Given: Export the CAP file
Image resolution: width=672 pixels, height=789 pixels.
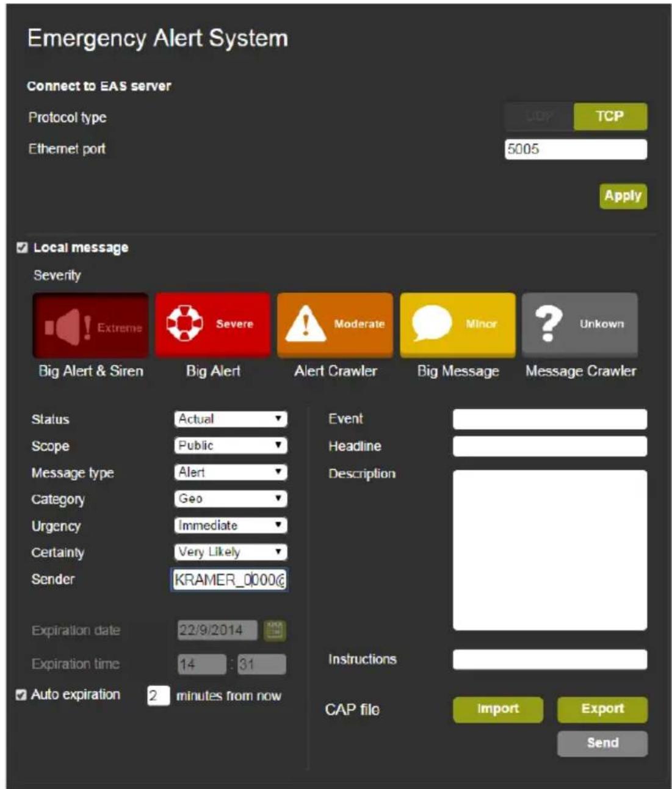Looking at the screenshot, I should pos(602,709).
